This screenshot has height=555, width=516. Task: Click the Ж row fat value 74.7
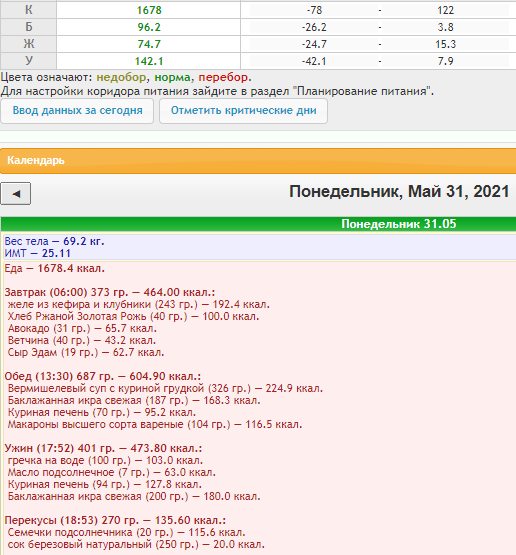[x=149, y=44]
